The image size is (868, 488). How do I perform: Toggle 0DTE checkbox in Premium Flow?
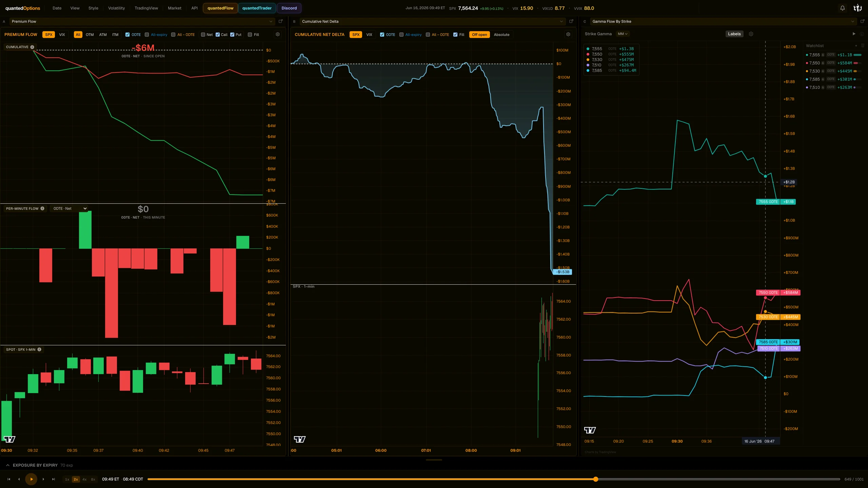click(127, 35)
